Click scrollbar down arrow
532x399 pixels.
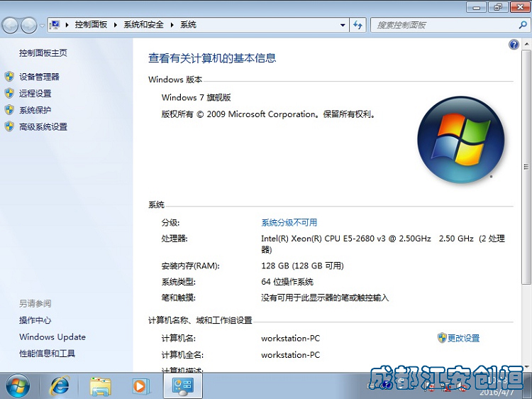click(x=526, y=367)
